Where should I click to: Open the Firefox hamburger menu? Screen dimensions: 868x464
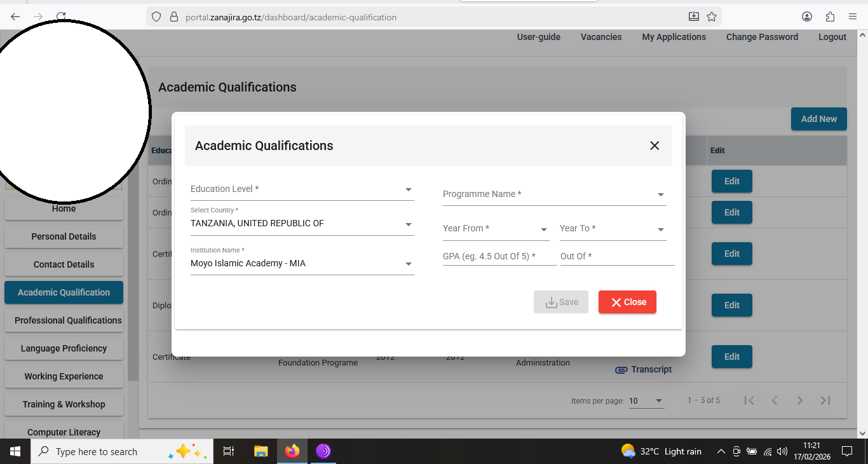tap(853, 17)
